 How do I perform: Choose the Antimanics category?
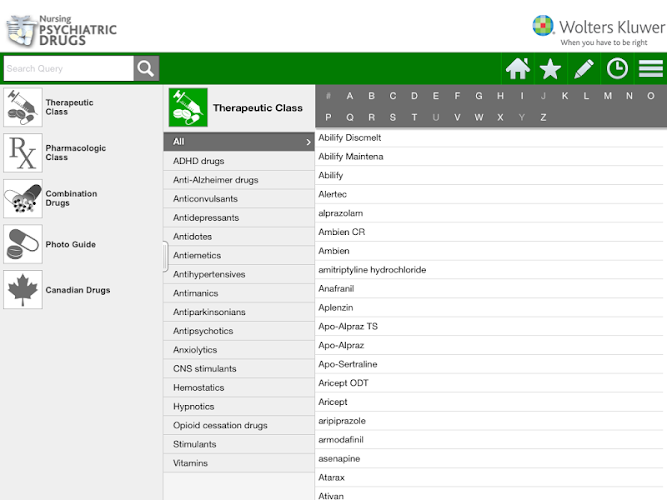239,293
